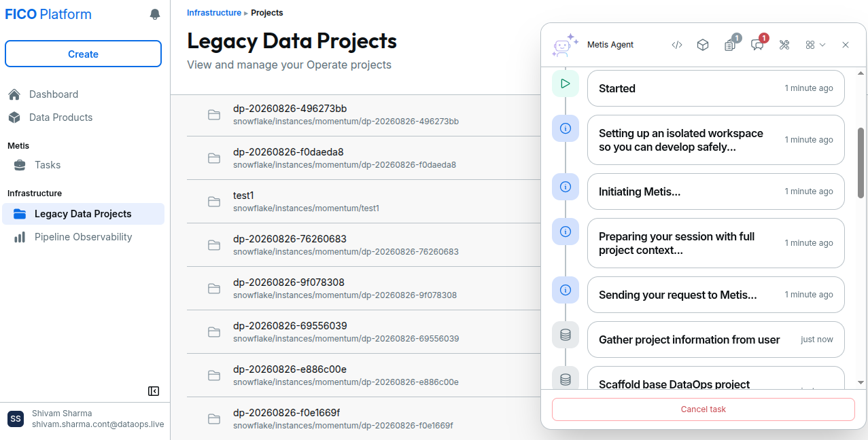Image resolution: width=868 pixels, height=440 pixels.
Task: Click the Data Products cube icon
Action: [x=14, y=117]
